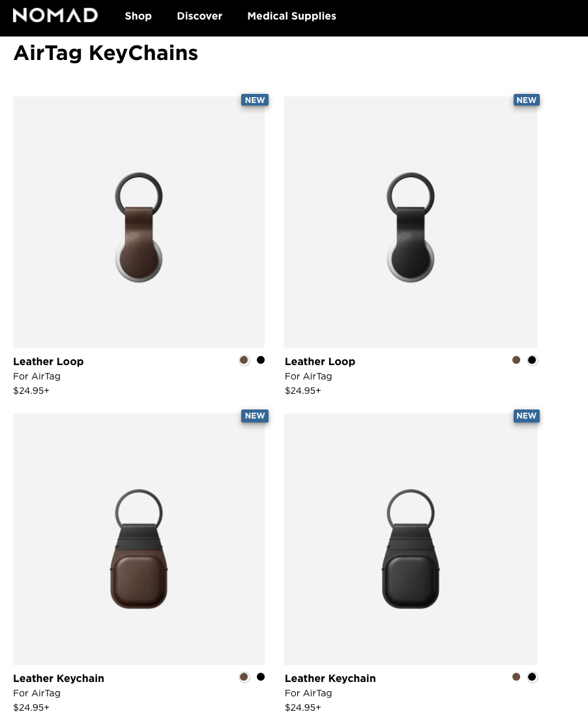Viewport: 588px width, 725px height.
Task: Open the black Leather Keychain product image
Action: pyautogui.click(x=411, y=539)
